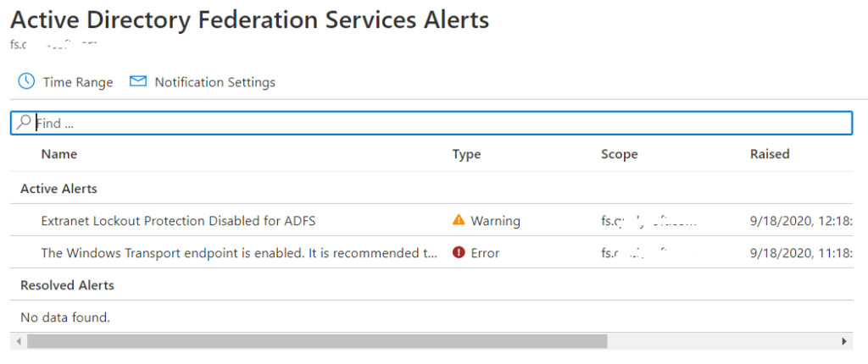This screenshot has width=868, height=364.
Task: Click the red Error circle icon
Action: pyautogui.click(x=459, y=252)
